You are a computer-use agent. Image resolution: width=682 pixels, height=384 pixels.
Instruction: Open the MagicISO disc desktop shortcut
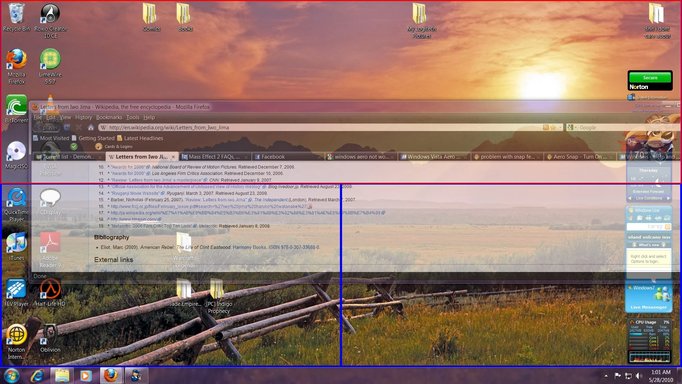click(17, 155)
